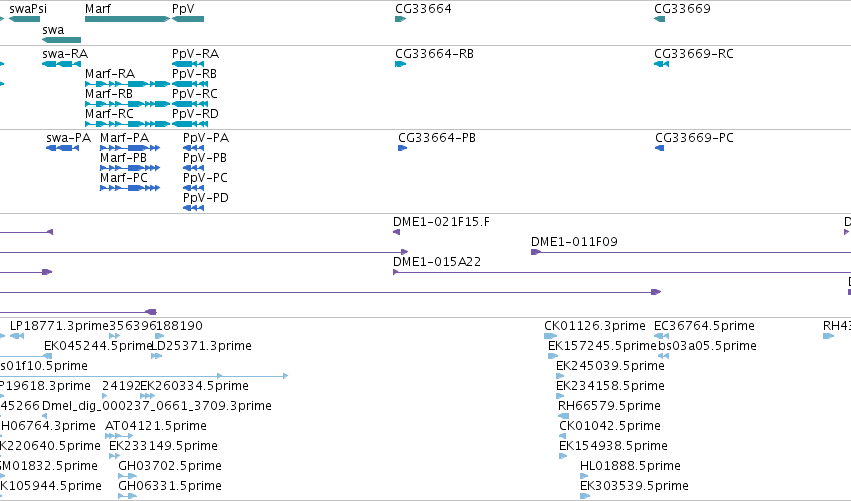Click the Dmel_dig_000237_0661_3709.3prime EST

pos(45,416)
